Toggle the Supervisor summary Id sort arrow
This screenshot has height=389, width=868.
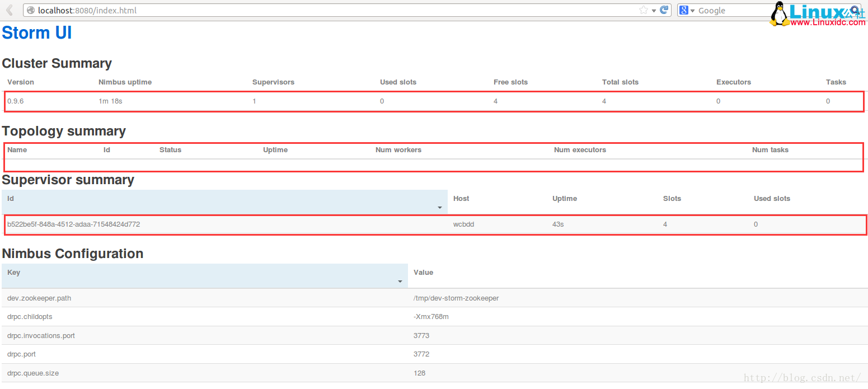[439, 208]
